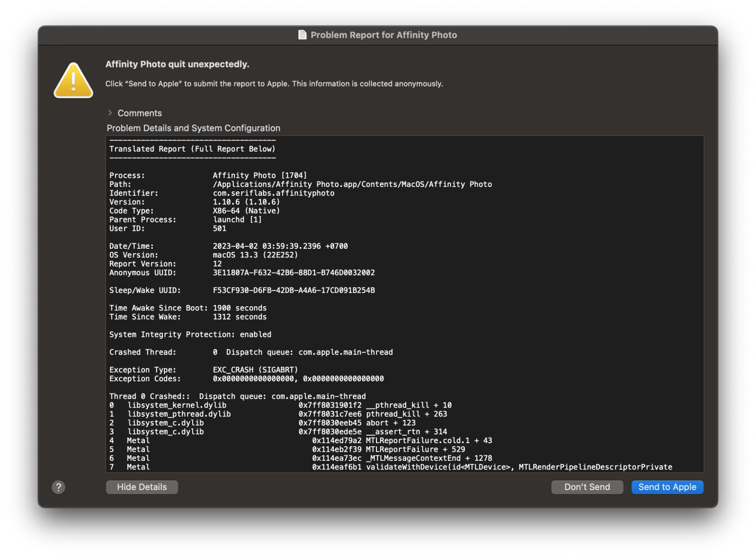Click the Sleep/Wake UUID value
The width and height of the screenshot is (756, 558).
(x=294, y=290)
